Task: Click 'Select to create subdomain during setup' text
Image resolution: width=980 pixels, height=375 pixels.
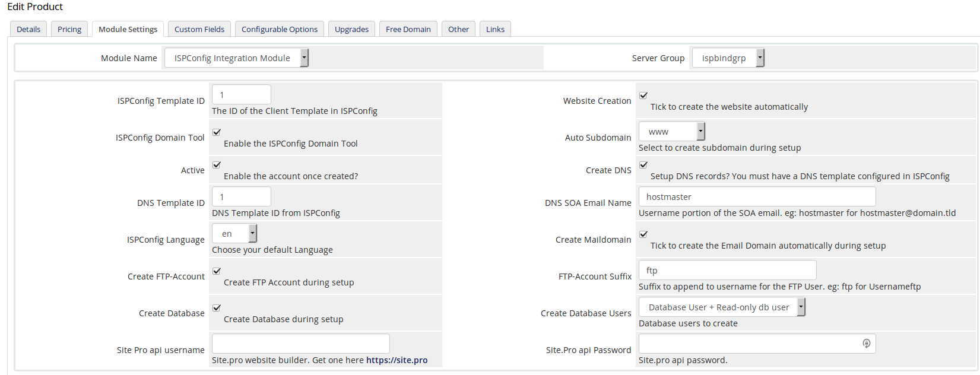Action: [719, 148]
